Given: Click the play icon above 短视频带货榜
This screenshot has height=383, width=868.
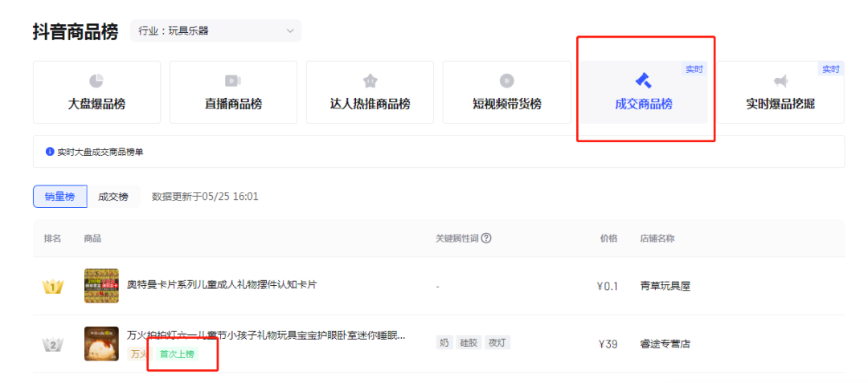Looking at the screenshot, I should point(506,80).
